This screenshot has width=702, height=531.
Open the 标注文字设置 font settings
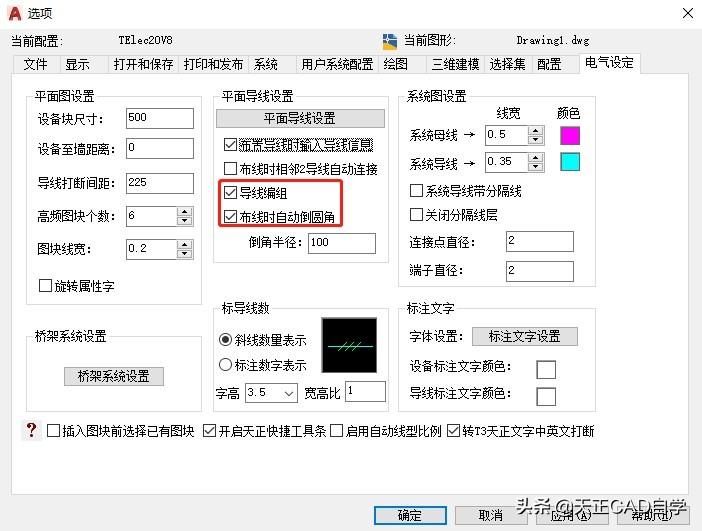[x=525, y=336]
